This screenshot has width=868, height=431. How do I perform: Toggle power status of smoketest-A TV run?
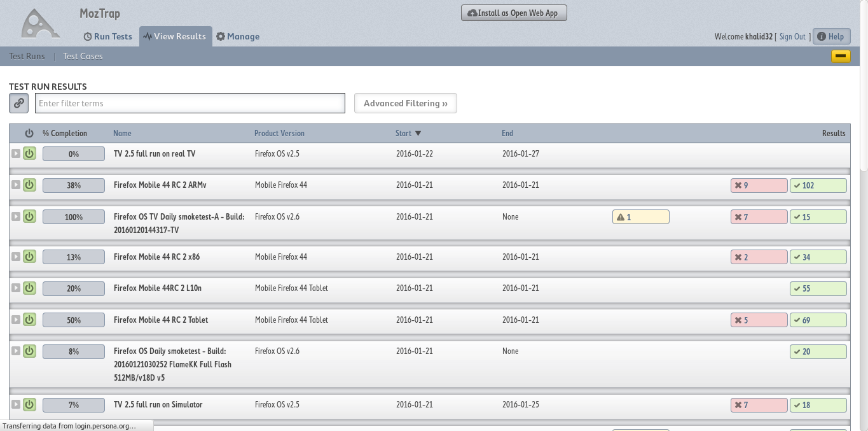click(29, 216)
